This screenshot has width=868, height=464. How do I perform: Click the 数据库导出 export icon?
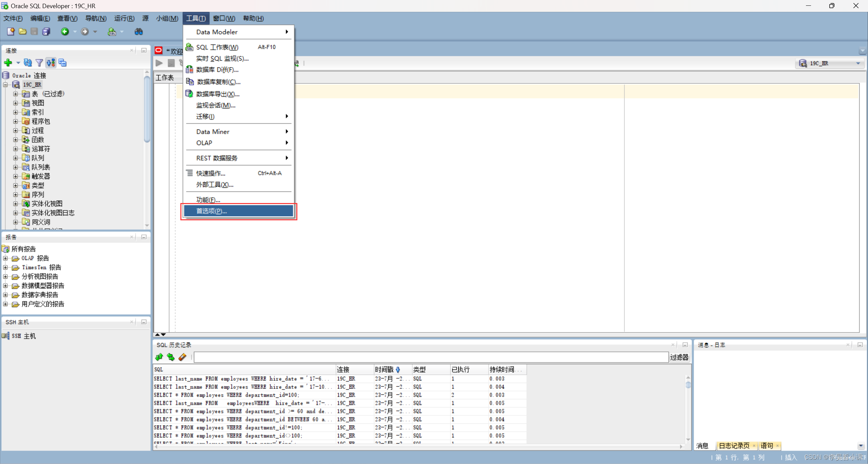point(189,94)
